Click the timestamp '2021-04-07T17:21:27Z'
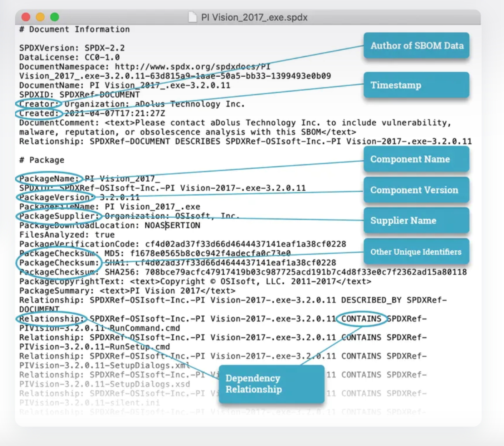 click(x=115, y=113)
